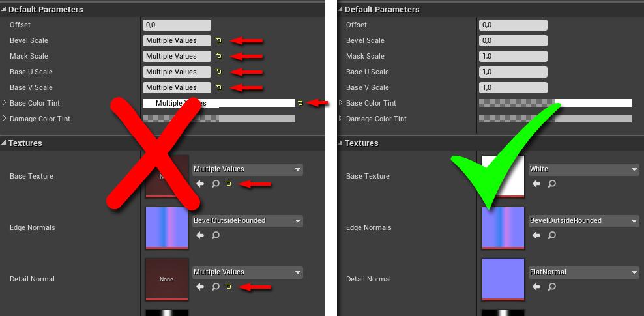This screenshot has width=644, height=316.
Task: Reset Mask Scale to default in left panel
Action: click(x=219, y=56)
